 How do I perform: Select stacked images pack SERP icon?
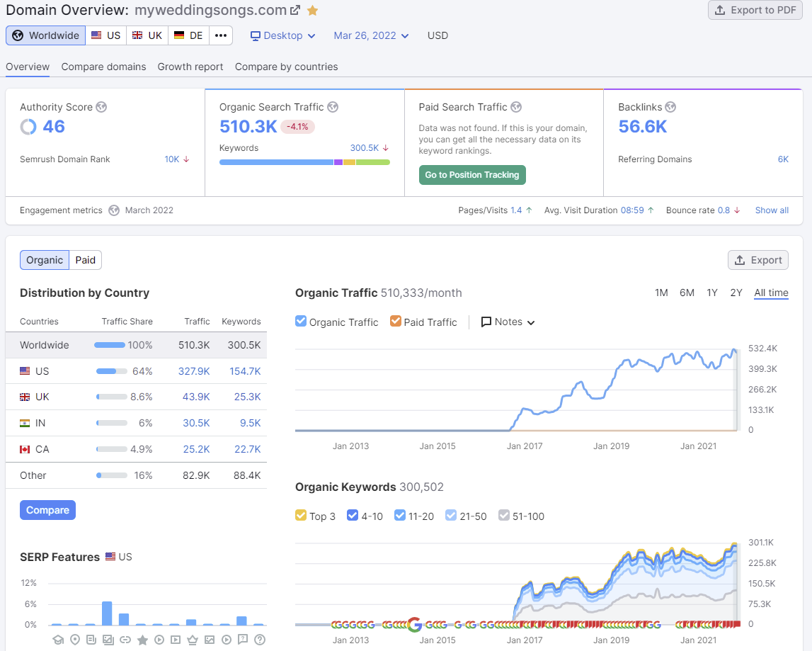point(108,640)
